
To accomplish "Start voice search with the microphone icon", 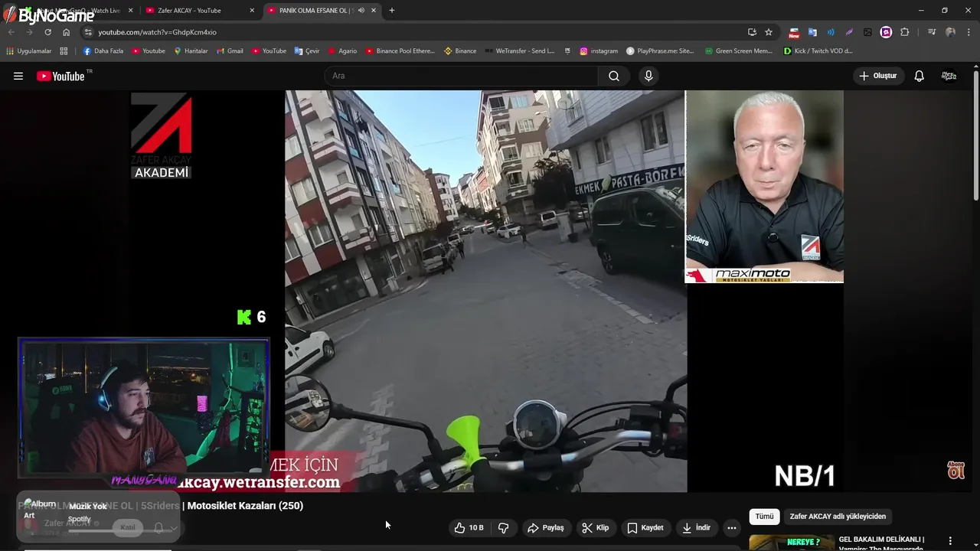I will (648, 76).
